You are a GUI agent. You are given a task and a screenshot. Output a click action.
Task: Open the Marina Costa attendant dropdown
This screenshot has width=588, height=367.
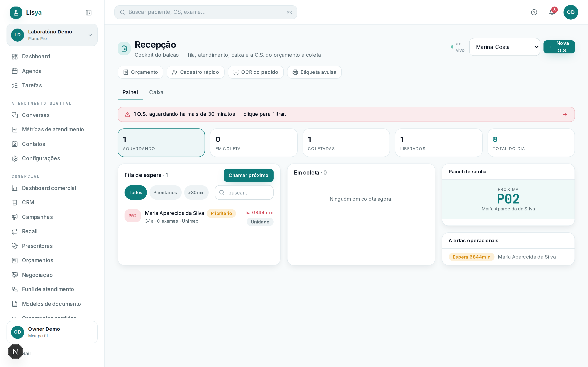505,47
